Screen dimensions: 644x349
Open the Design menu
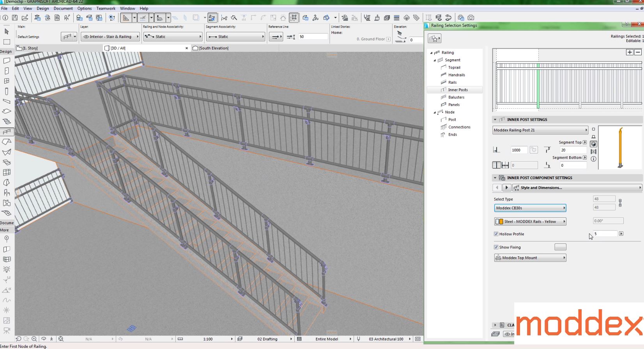[42, 8]
